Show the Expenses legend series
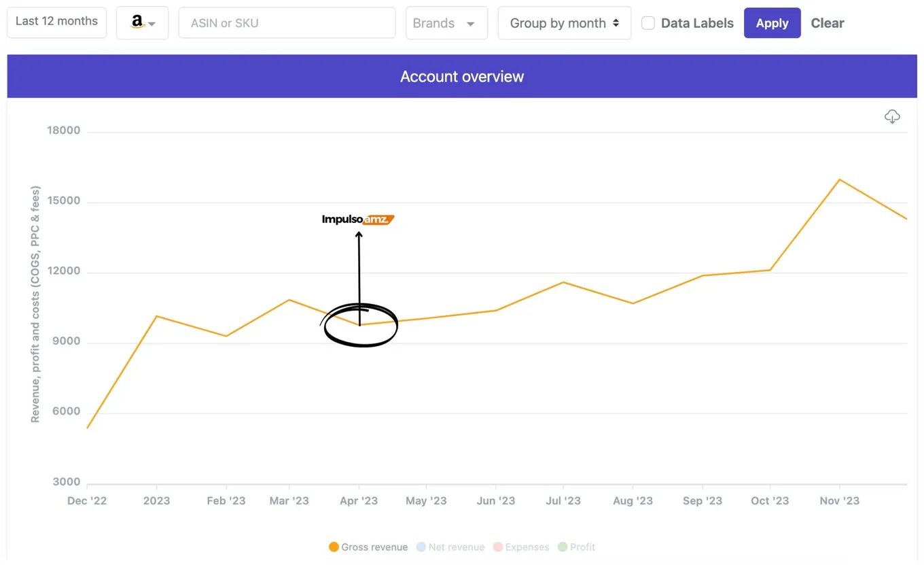This screenshot has height=565, width=924. (521, 547)
